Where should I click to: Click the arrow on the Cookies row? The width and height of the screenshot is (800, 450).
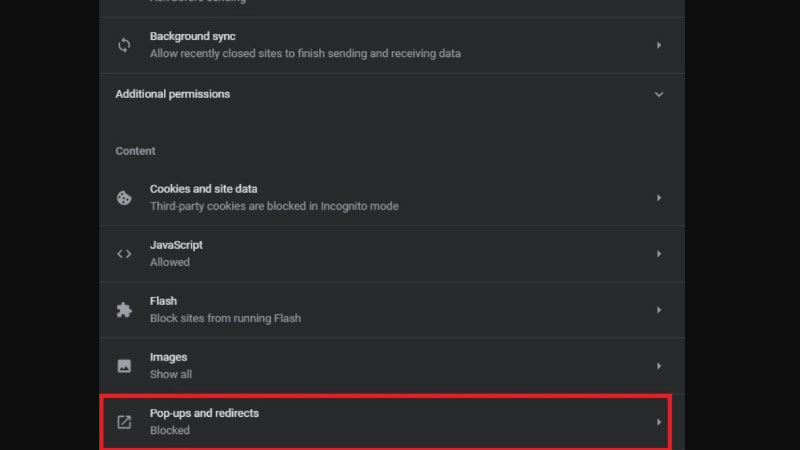click(658, 198)
